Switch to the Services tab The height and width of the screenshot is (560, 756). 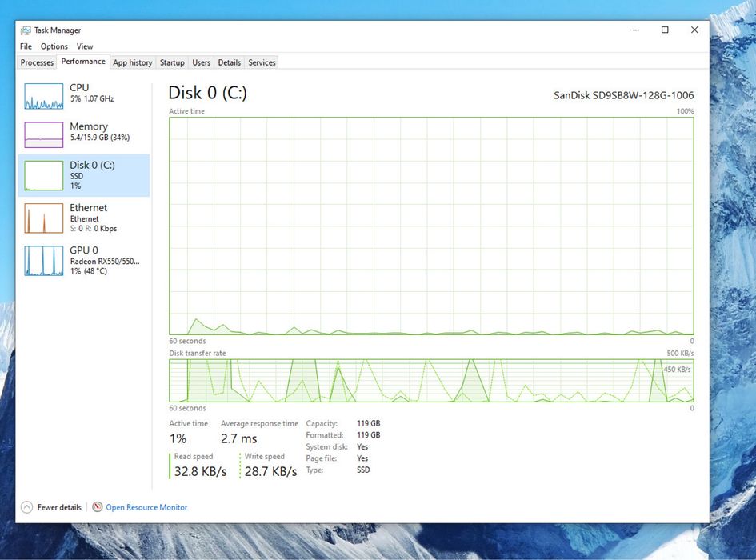(x=262, y=62)
